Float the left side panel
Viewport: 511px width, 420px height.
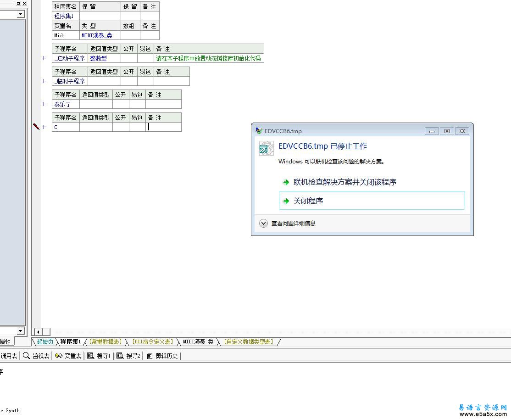click(x=18, y=3)
